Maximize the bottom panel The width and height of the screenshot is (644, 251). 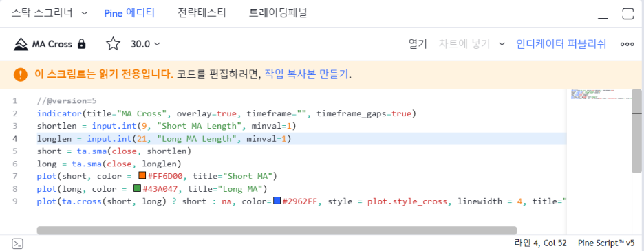628,14
